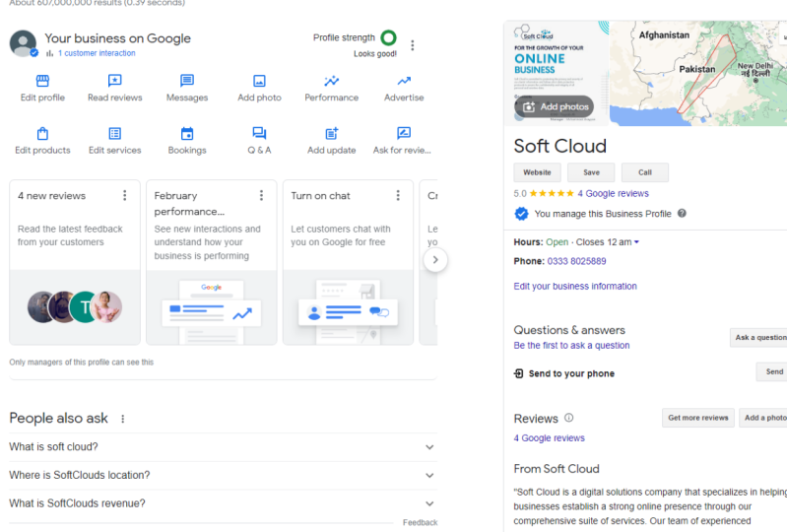This screenshot has width=787, height=532.
Task: Open the 4 new reviews card
Action: (75, 262)
